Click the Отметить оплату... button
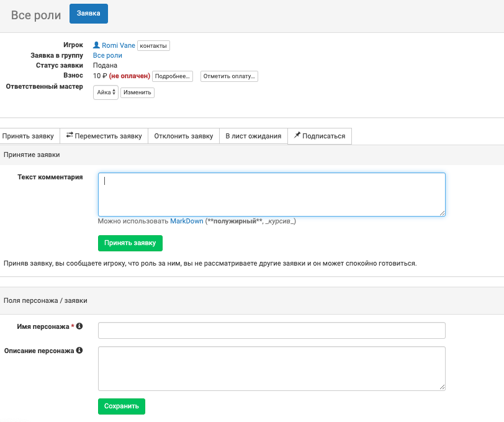Image resolution: width=504 pixels, height=422 pixels. [229, 76]
